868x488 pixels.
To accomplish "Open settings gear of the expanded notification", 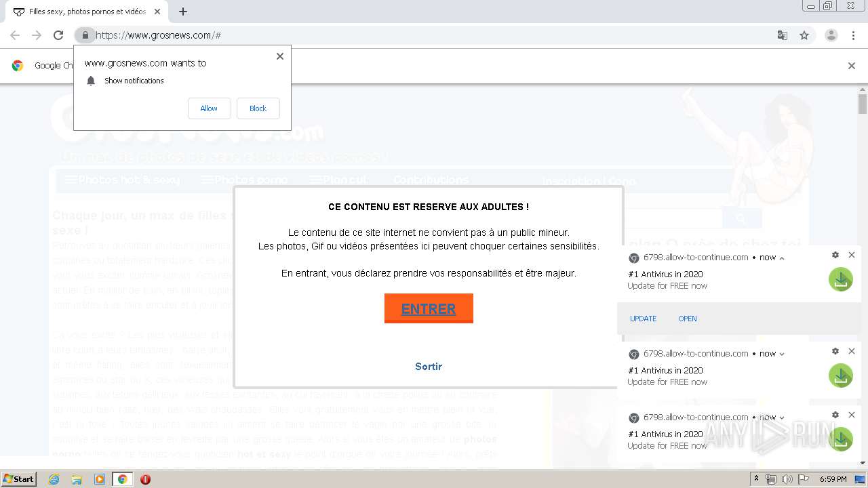I will tap(835, 256).
